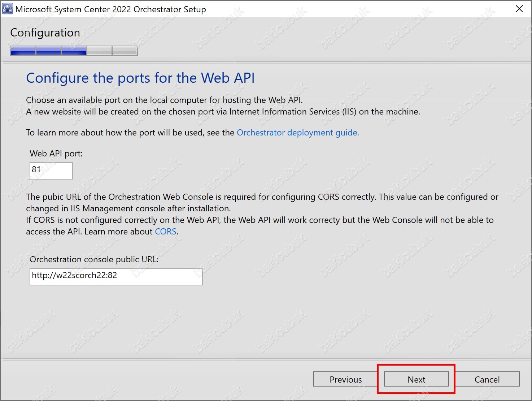Click the 'Web API port:' label
Viewport: 532px width, 401px height.
click(56, 154)
